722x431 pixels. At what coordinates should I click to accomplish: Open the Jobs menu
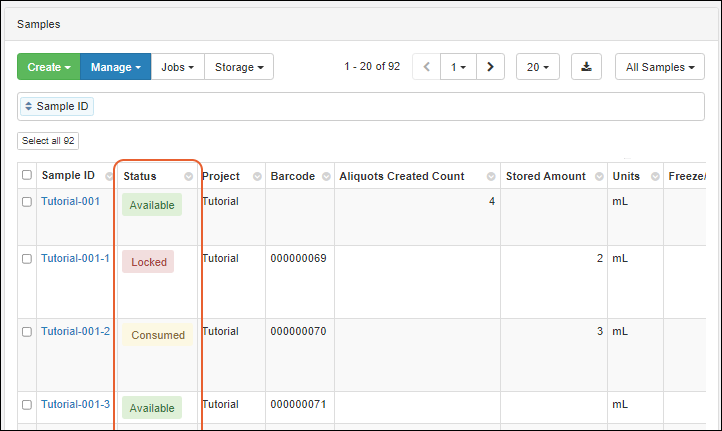(177, 67)
